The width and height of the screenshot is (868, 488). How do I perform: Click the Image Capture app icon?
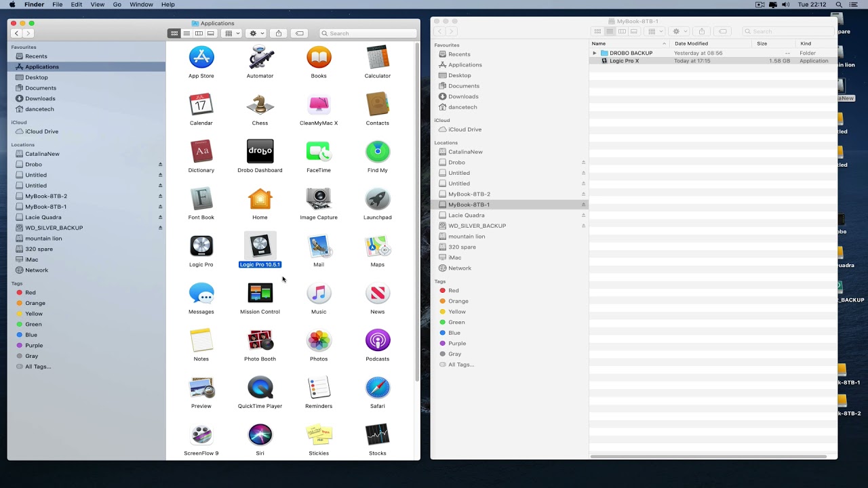319,199
